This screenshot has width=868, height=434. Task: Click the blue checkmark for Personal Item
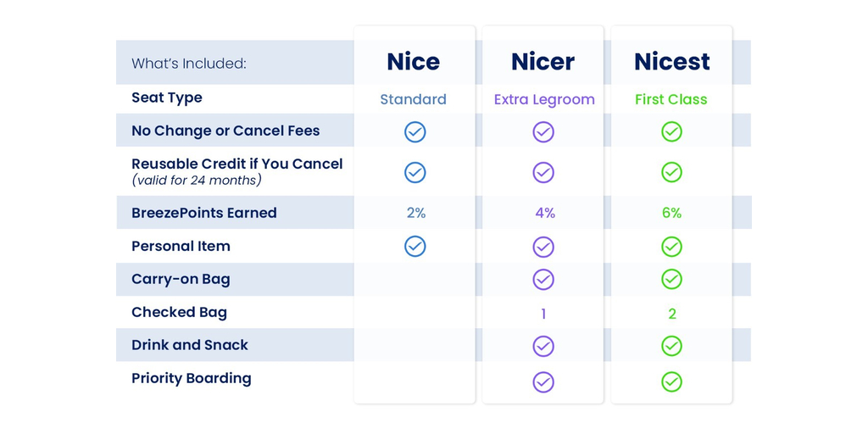click(415, 247)
